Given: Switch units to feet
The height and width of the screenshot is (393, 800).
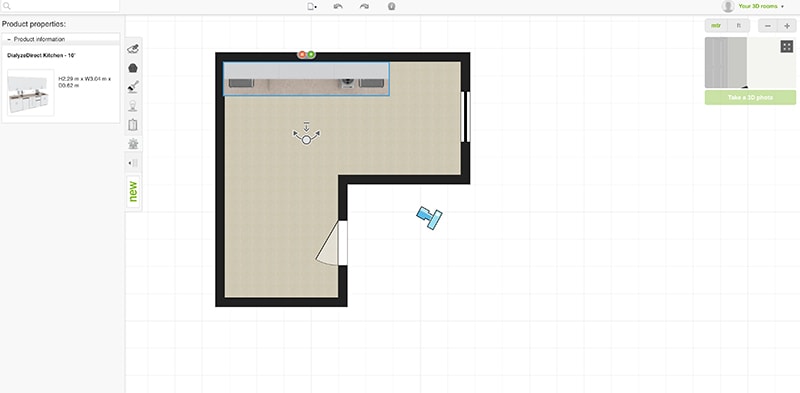Looking at the screenshot, I should (x=738, y=26).
